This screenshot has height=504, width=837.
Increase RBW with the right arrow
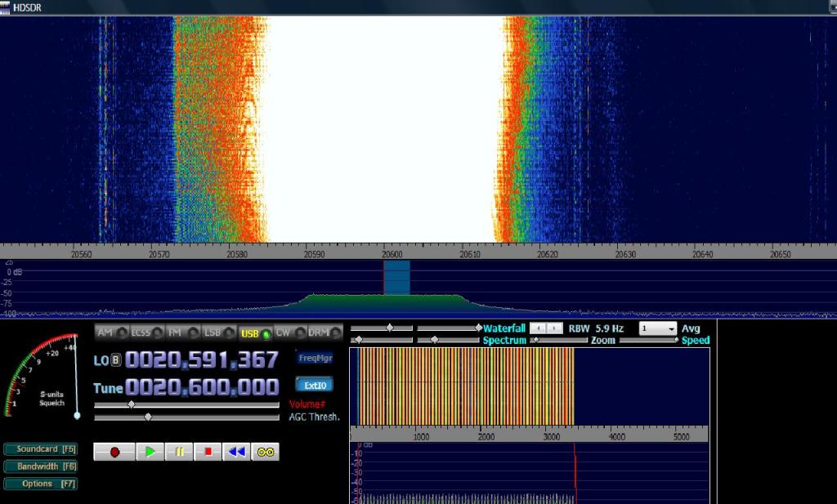[x=555, y=328]
